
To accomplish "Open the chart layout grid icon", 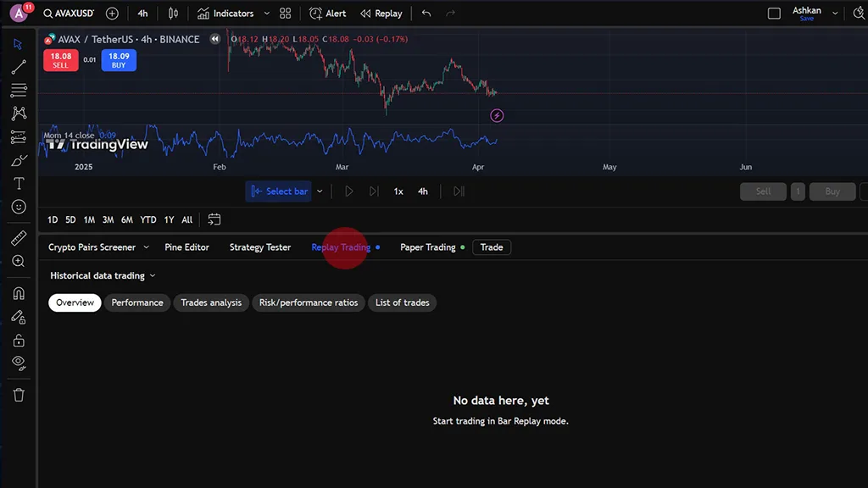I will tap(285, 14).
